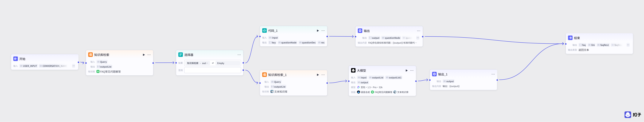Open the 输出 node's three-dot menu
Screen dimensions: 644x122
tap(419, 31)
